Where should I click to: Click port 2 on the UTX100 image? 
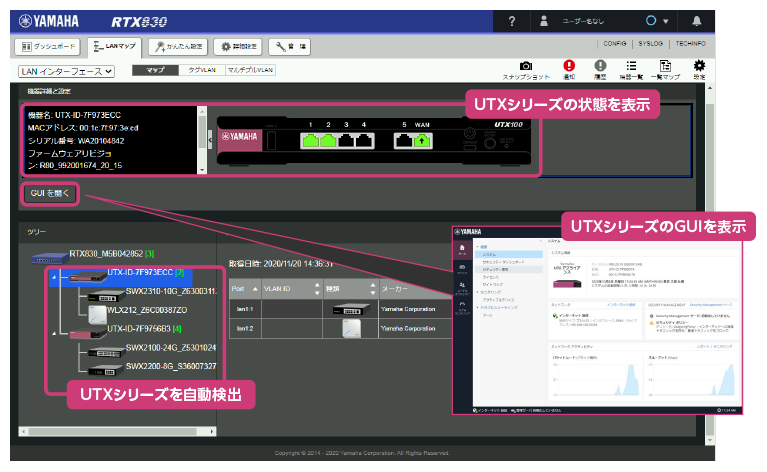pos(328,141)
